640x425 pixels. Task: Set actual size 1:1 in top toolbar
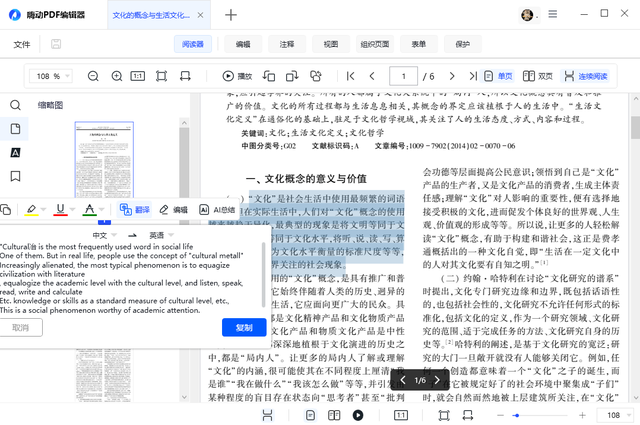pyautogui.click(x=138, y=76)
